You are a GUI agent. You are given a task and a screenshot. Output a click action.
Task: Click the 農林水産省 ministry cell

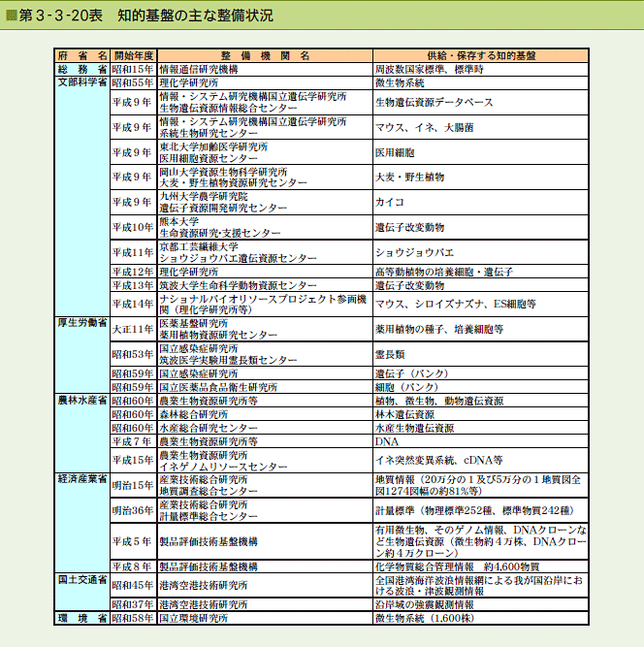(x=82, y=434)
